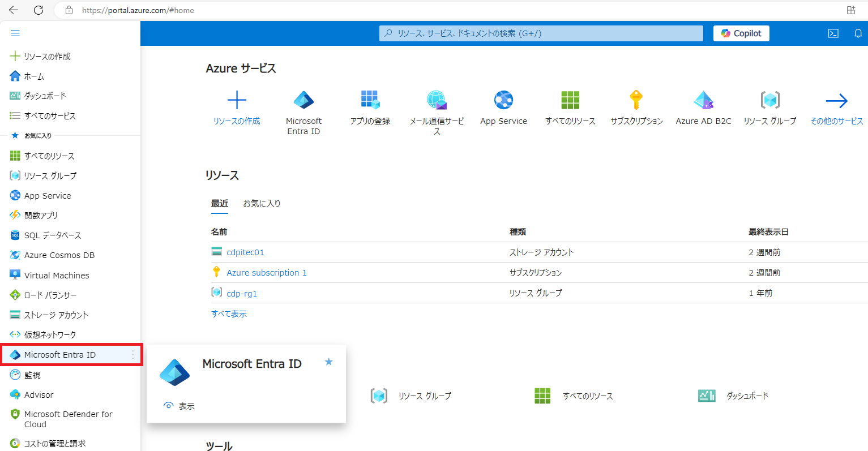Image resolution: width=868 pixels, height=451 pixels.
Task: Click the すべて表示 link
Action: click(229, 314)
